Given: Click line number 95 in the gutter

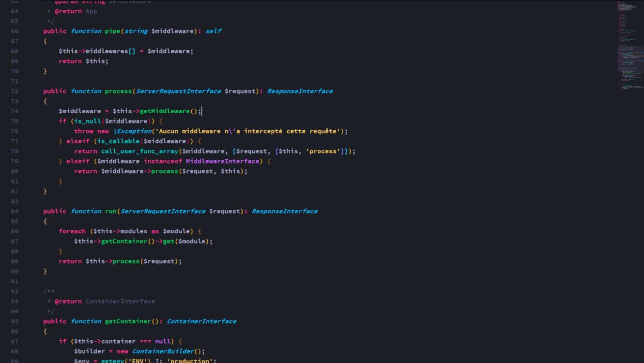Looking at the screenshot, I should (15, 321).
